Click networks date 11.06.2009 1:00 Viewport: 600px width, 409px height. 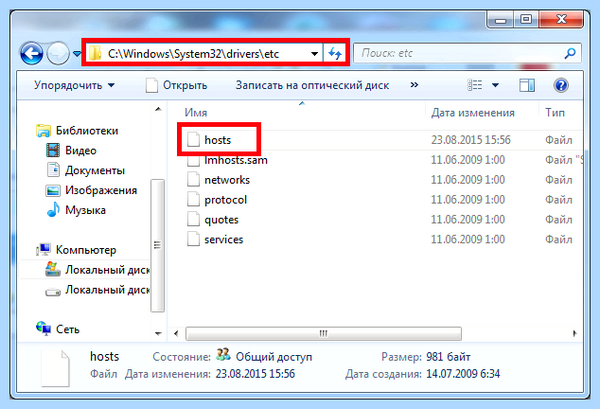(468, 180)
